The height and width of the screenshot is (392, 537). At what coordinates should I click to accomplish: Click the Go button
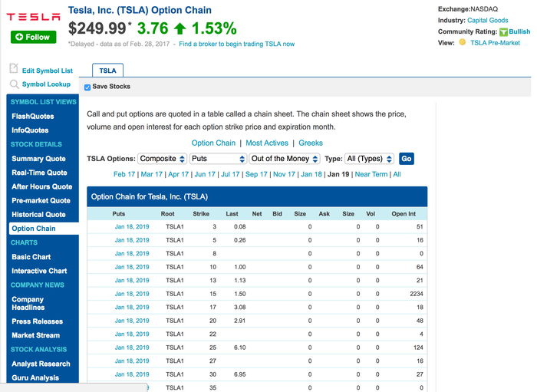(x=406, y=159)
